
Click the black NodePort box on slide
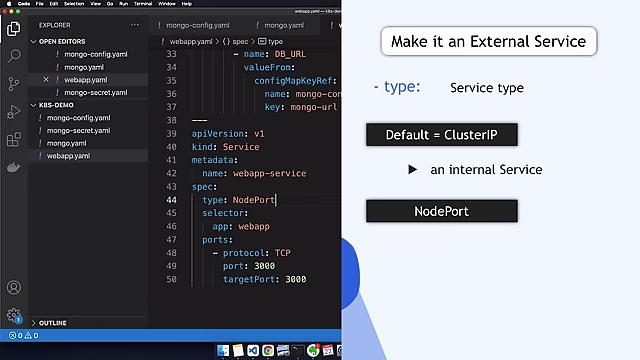[x=442, y=211]
